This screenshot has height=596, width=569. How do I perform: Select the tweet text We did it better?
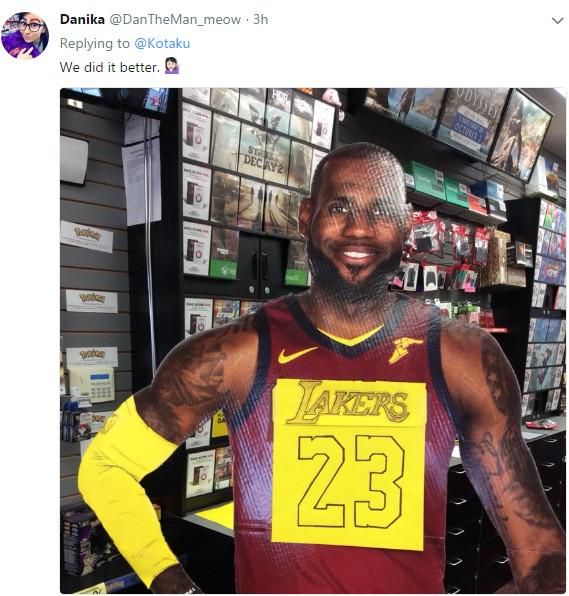click(x=109, y=67)
